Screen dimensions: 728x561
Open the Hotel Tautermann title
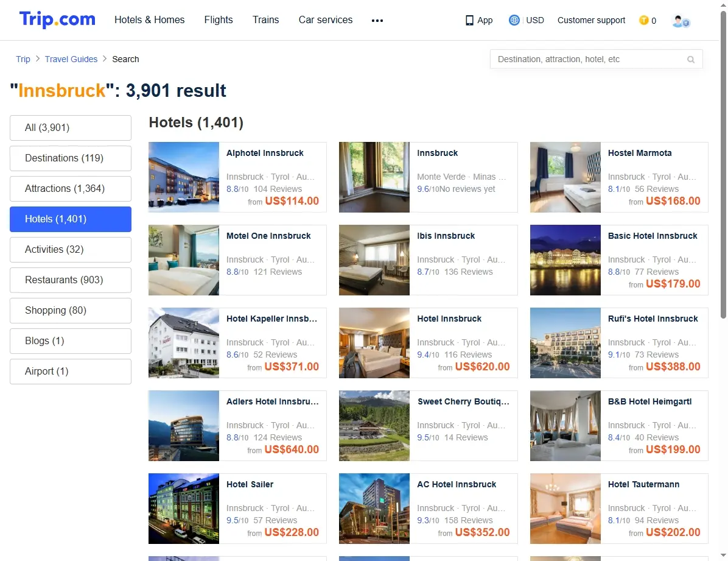point(643,484)
